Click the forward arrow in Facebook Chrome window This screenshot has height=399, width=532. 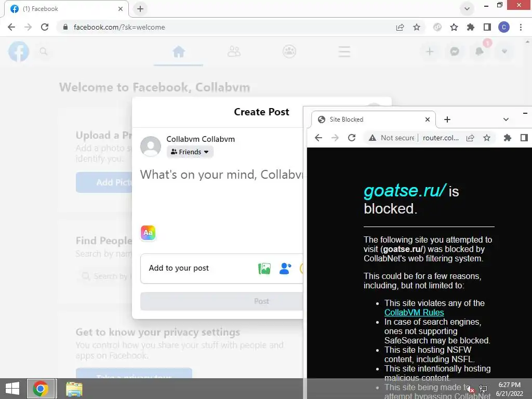point(28,27)
